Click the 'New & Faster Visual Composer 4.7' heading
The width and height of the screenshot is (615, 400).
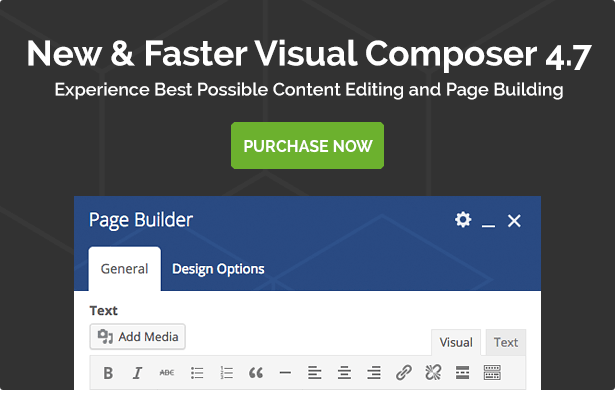tap(309, 54)
